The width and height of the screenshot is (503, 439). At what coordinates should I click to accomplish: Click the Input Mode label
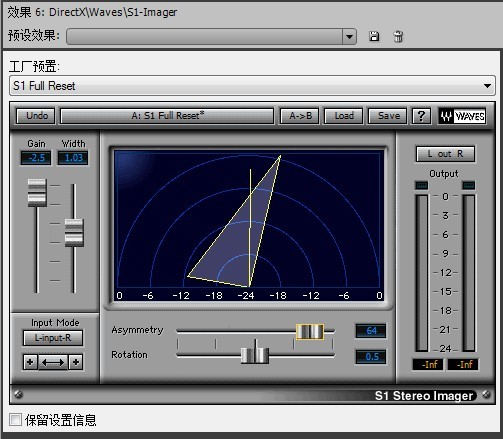coord(55,323)
